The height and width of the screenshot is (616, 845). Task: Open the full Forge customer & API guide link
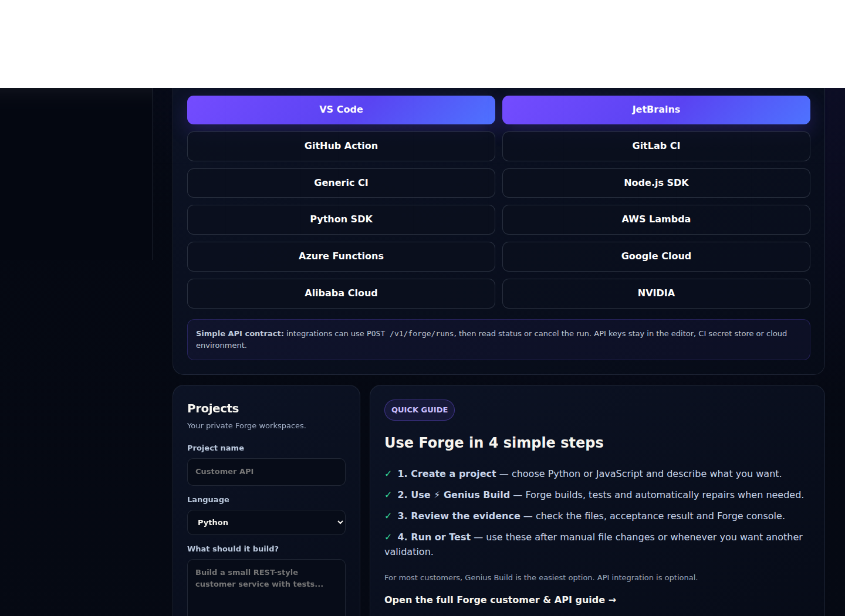[x=500, y=600]
